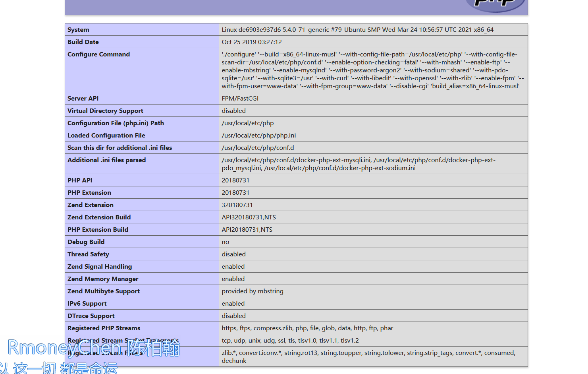Select the 'Build Date' label
This screenshot has height=374, width=588.
83,42
